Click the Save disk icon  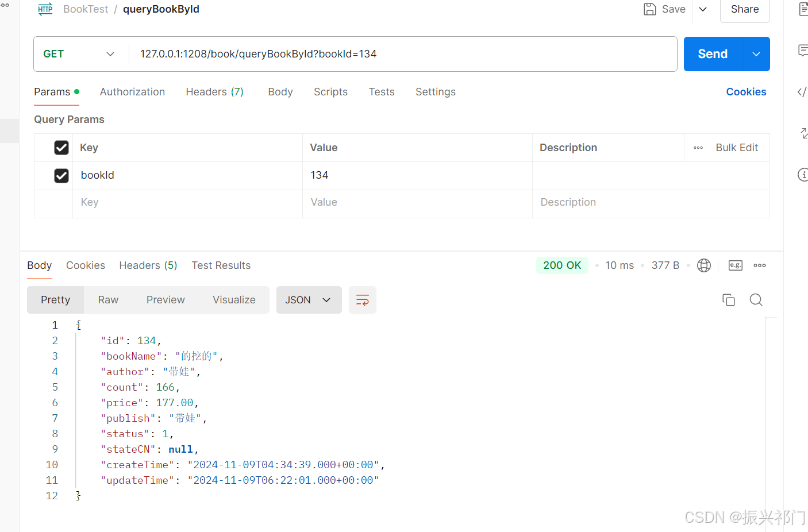[650, 9]
